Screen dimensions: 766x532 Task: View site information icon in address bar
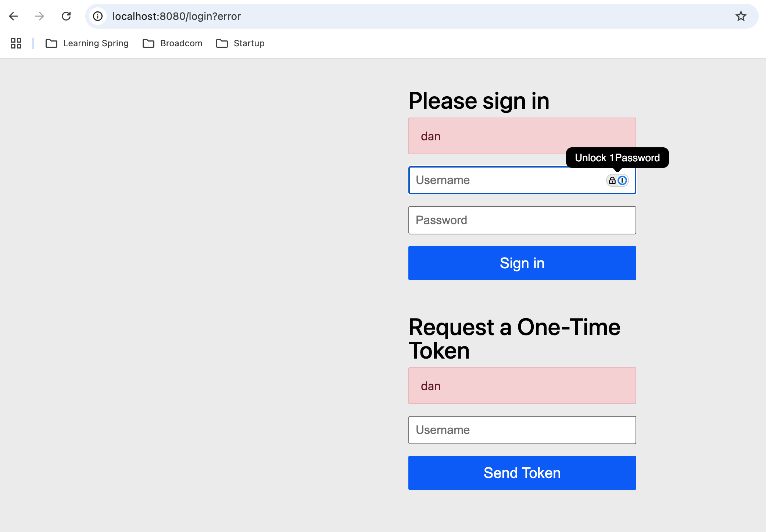pyautogui.click(x=98, y=16)
